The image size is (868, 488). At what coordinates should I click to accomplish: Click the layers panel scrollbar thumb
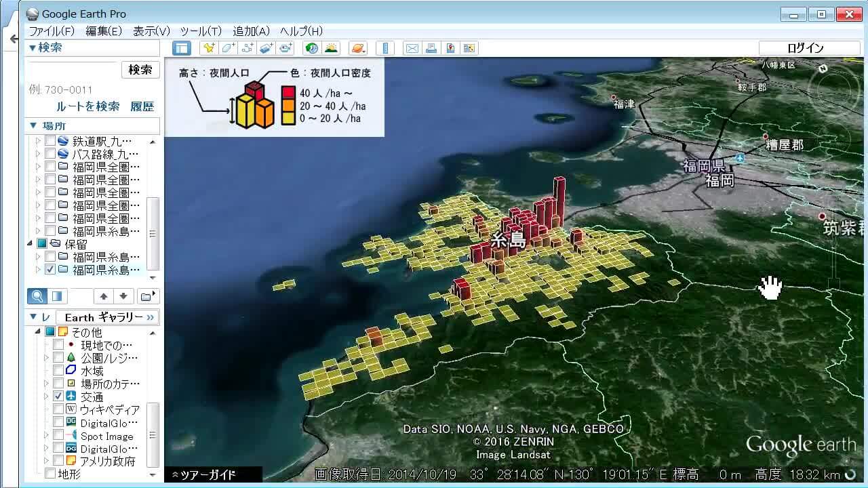point(153,434)
